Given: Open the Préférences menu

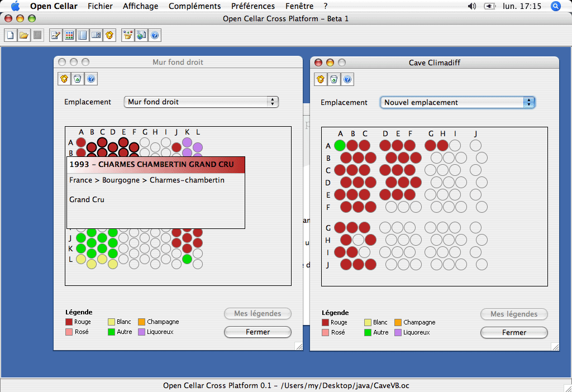Looking at the screenshot, I should [x=253, y=6].
